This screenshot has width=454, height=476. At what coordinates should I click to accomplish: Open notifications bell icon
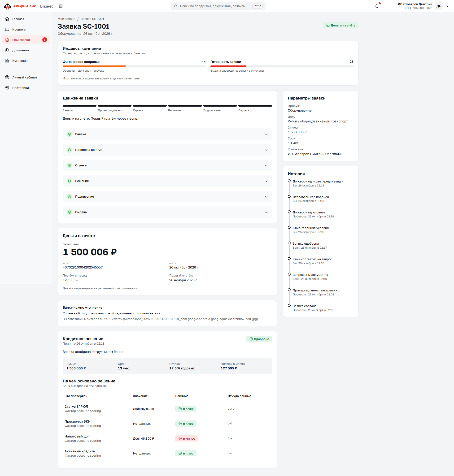click(377, 6)
